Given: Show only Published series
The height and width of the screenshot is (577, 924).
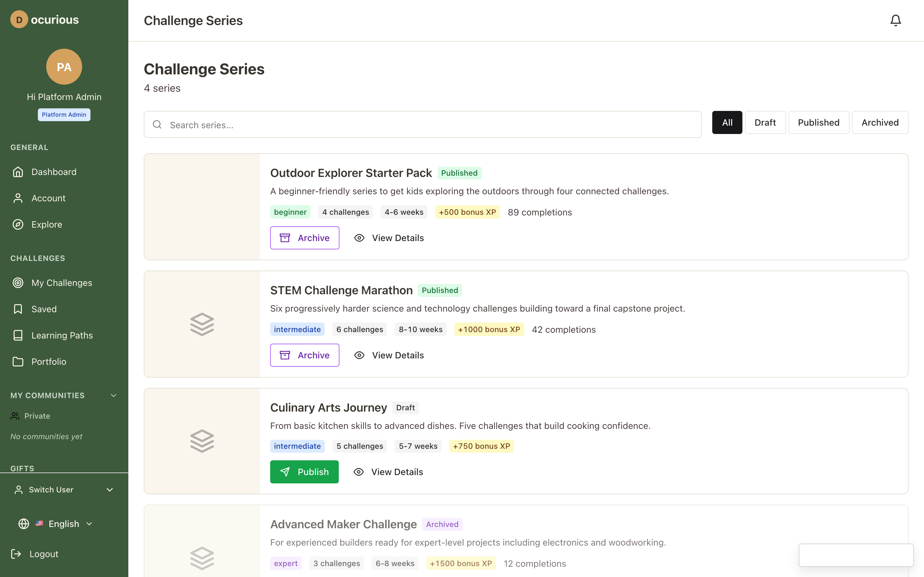Looking at the screenshot, I should coord(818,122).
